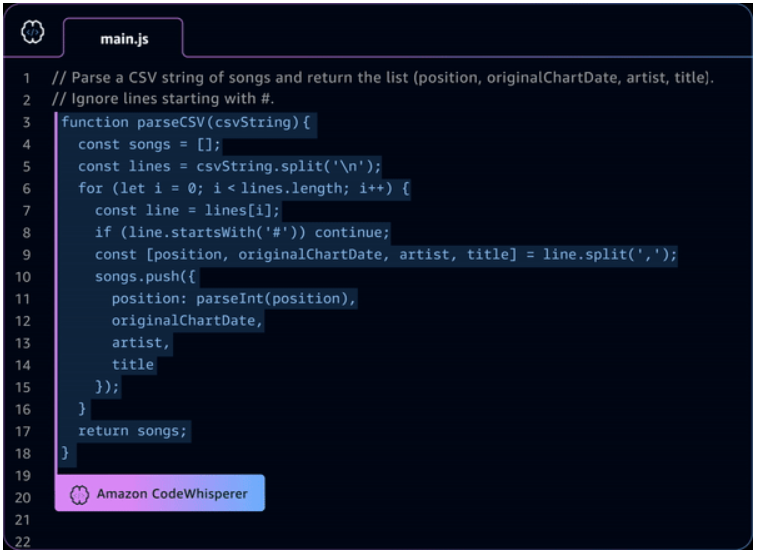Select the main.js tab
This screenshot has height=554, width=758.
click(x=124, y=39)
